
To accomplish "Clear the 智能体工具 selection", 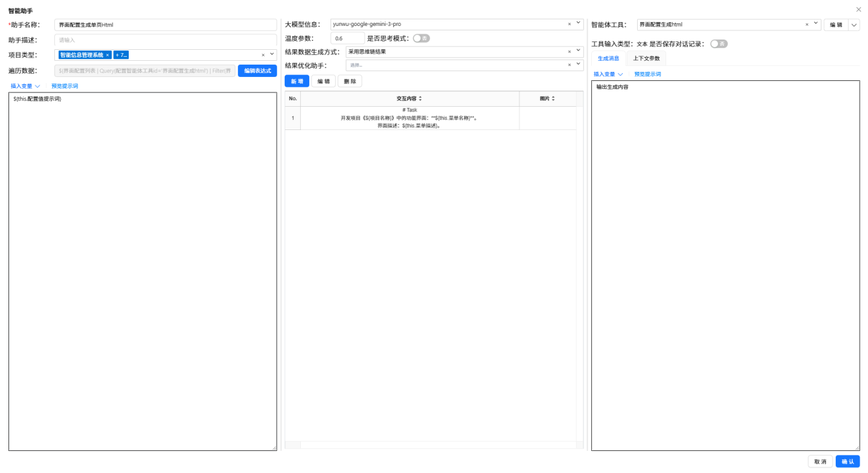I will click(x=807, y=24).
